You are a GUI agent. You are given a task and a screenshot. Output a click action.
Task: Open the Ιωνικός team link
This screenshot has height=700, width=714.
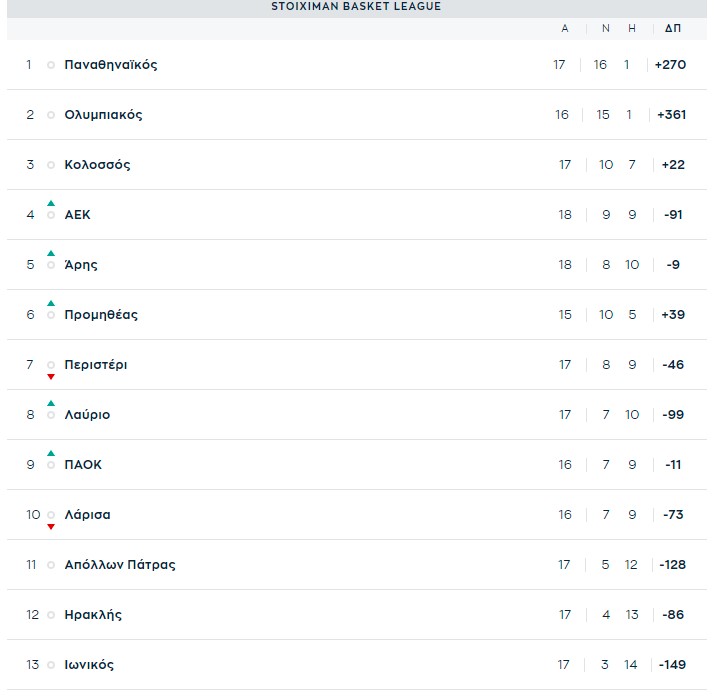(x=88, y=665)
